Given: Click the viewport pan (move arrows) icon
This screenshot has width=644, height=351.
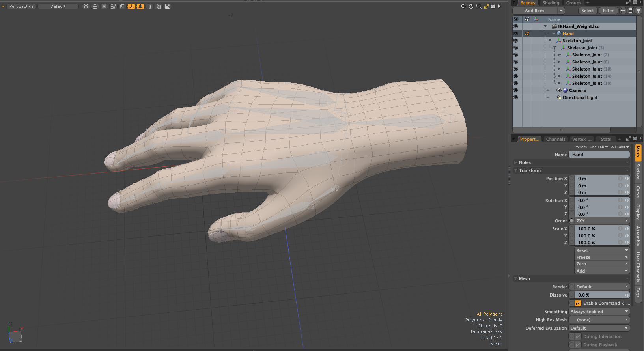Looking at the screenshot, I should pos(463,6).
